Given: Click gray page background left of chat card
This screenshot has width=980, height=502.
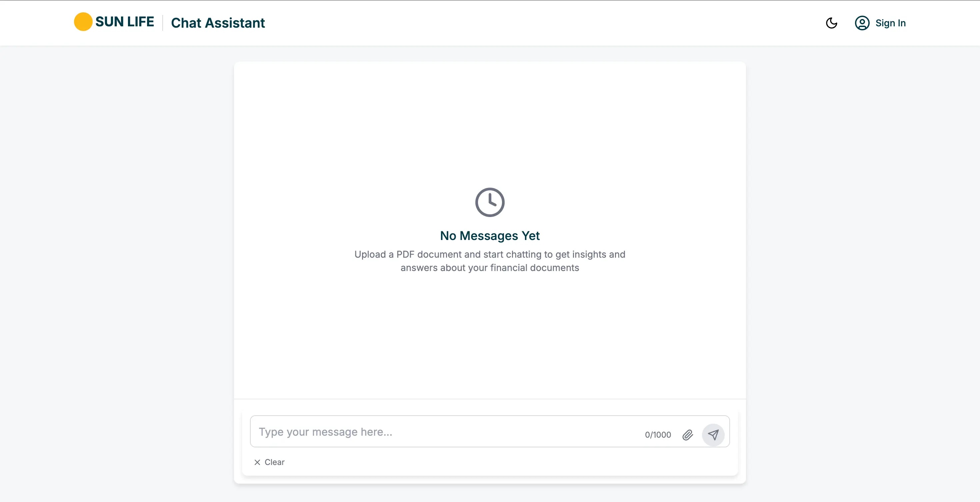Looking at the screenshot, I should click(x=114, y=266).
